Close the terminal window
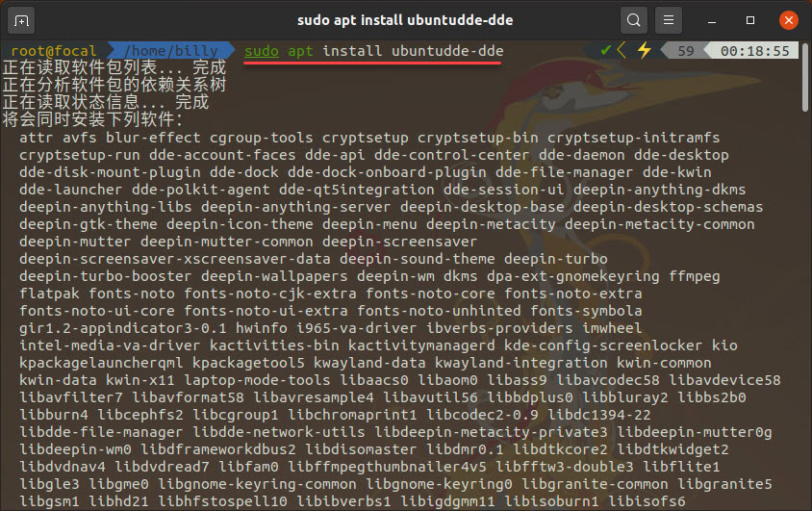The width and height of the screenshot is (812, 511). (x=788, y=20)
